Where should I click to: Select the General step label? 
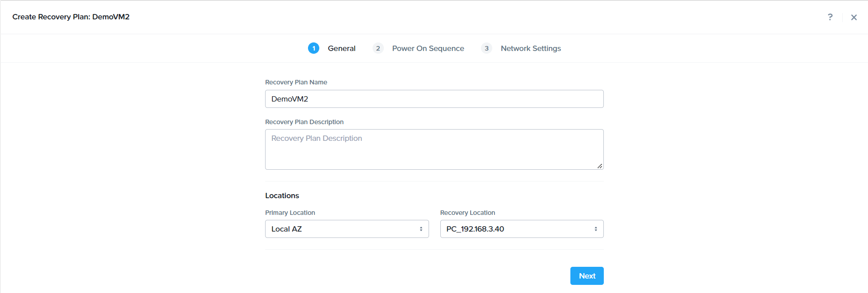pyautogui.click(x=341, y=48)
